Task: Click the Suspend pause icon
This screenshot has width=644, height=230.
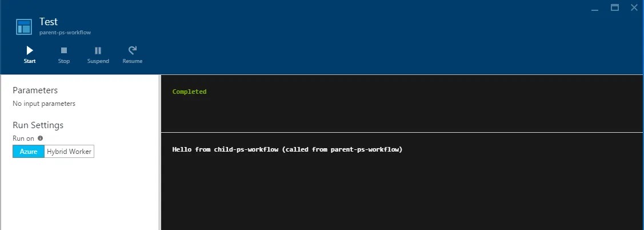Action: coord(98,50)
